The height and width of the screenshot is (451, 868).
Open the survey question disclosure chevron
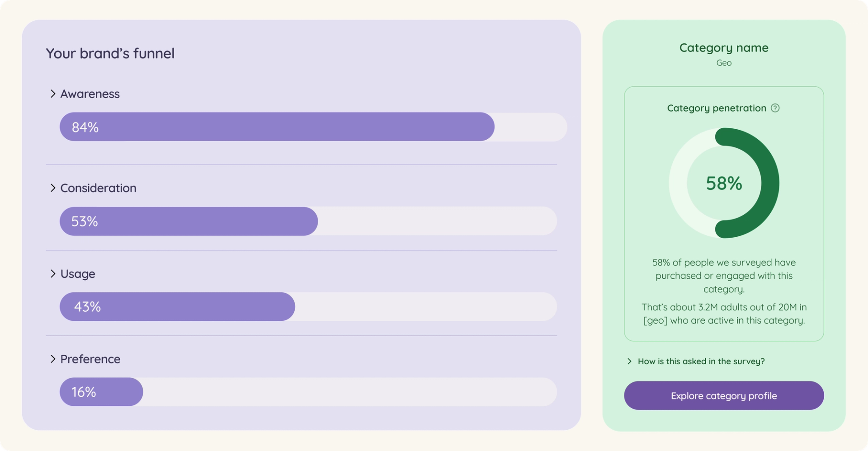click(629, 361)
